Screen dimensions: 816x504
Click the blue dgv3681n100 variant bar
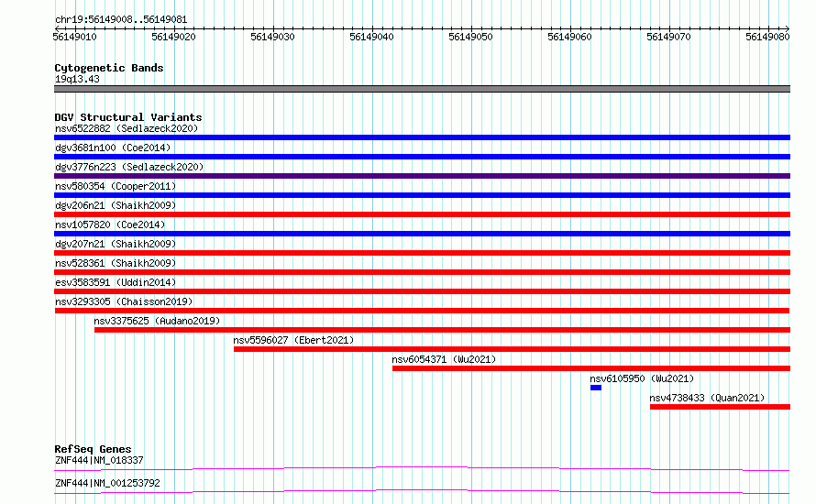422,157
